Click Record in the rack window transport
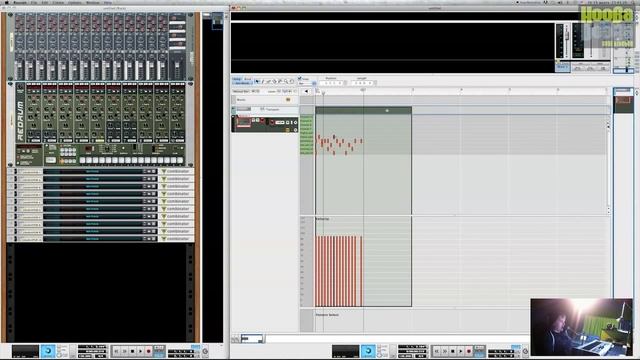 click(149, 351)
